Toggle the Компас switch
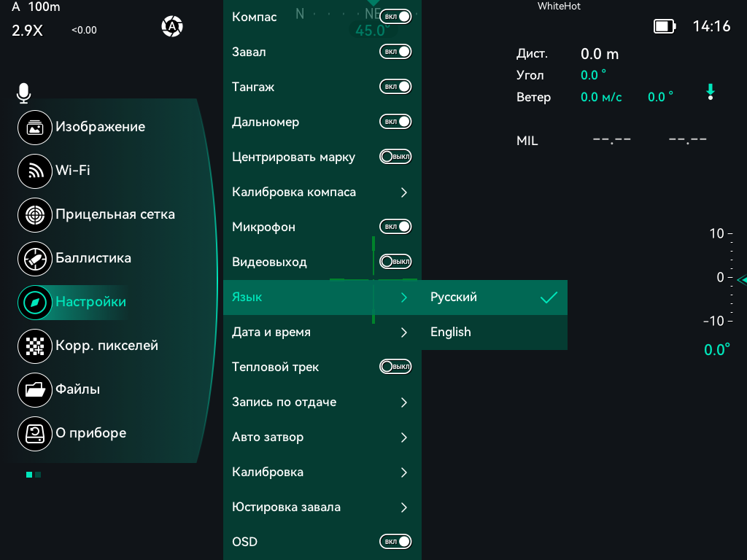The image size is (747, 560). point(395,17)
